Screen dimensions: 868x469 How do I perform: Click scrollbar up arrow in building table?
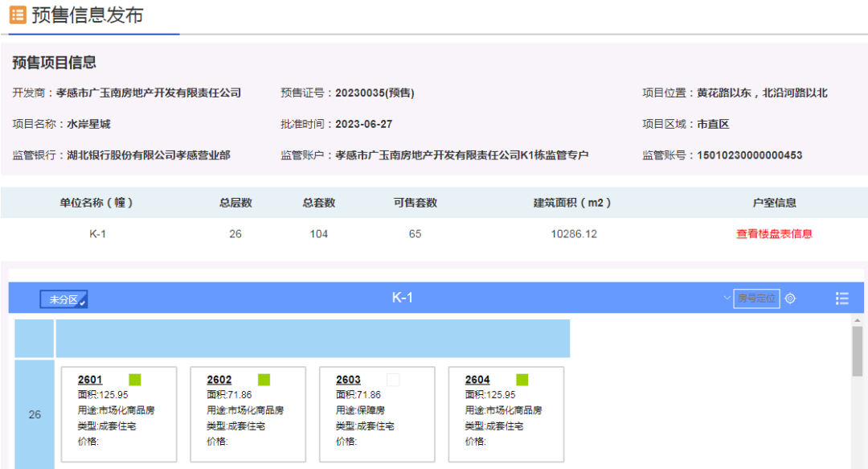(858, 320)
